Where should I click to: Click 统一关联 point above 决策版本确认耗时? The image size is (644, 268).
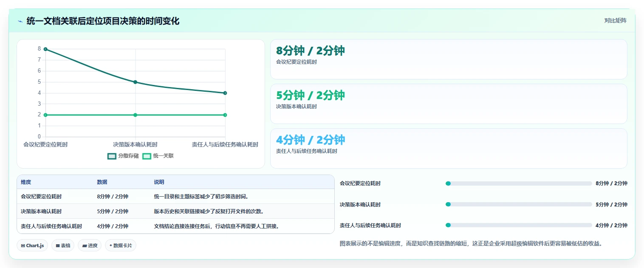(135, 115)
